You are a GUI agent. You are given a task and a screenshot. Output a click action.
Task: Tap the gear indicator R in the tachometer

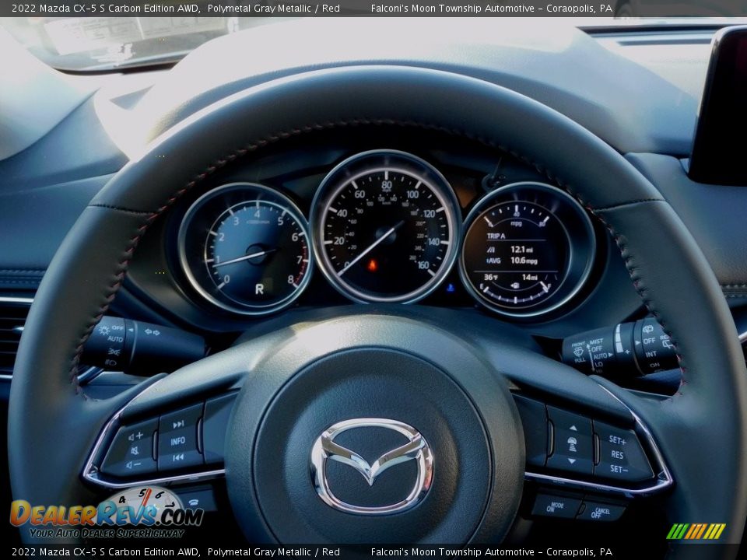point(259,289)
